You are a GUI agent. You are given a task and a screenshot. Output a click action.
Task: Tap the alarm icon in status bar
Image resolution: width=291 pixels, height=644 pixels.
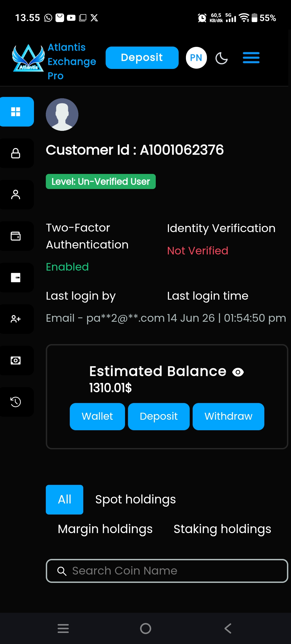pyautogui.click(x=202, y=18)
